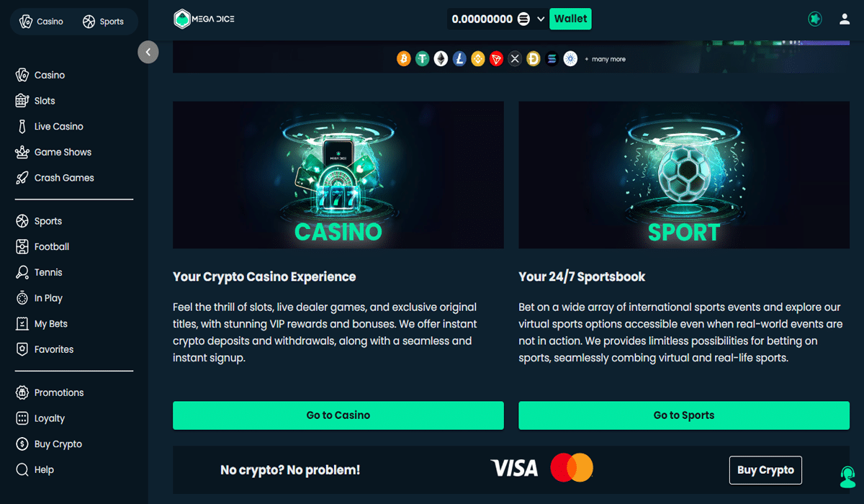Select the Ethereum coin icon
The height and width of the screenshot is (504, 864).
441,59
